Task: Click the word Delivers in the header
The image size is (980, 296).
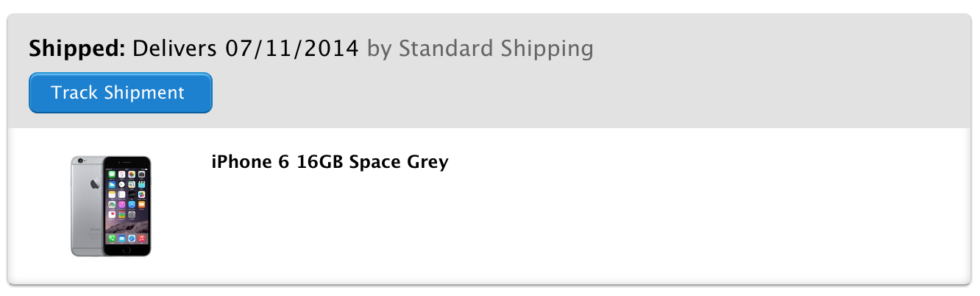Action: click(x=174, y=49)
